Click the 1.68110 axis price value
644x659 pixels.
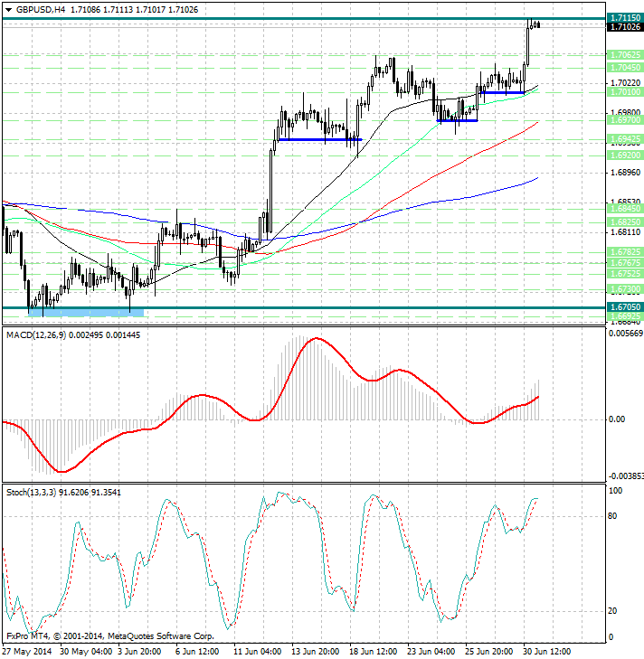click(x=626, y=232)
